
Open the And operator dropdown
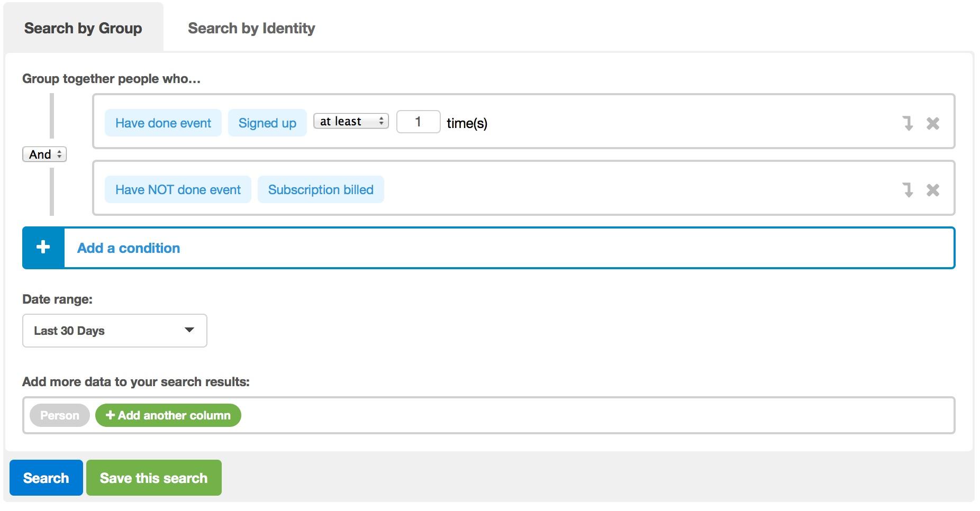[x=44, y=154]
